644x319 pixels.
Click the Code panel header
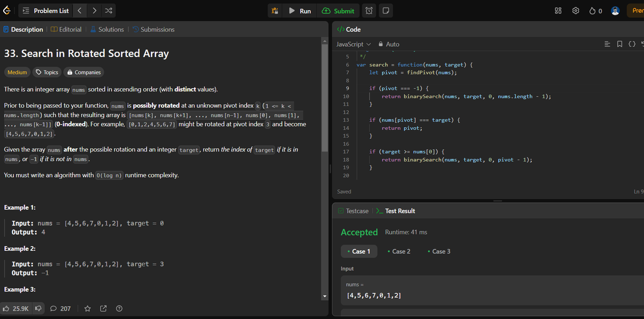(x=348, y=30)
